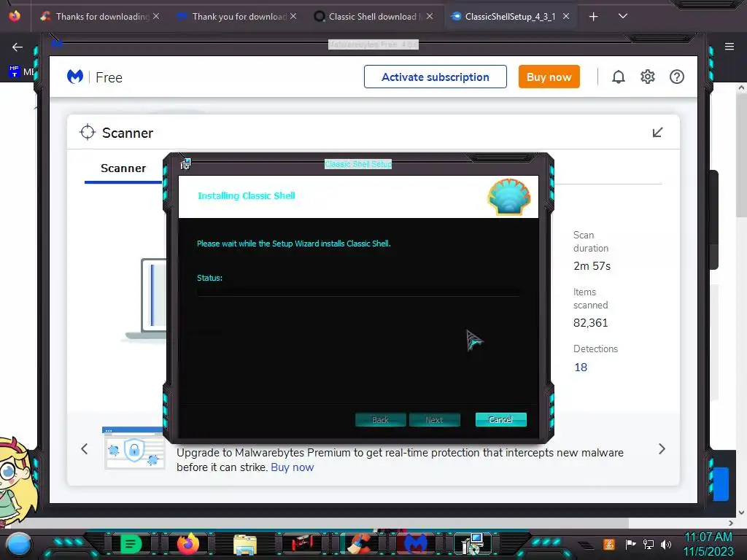
Task: Go to the next promo with the right chevron
Action: click(662, 448)
